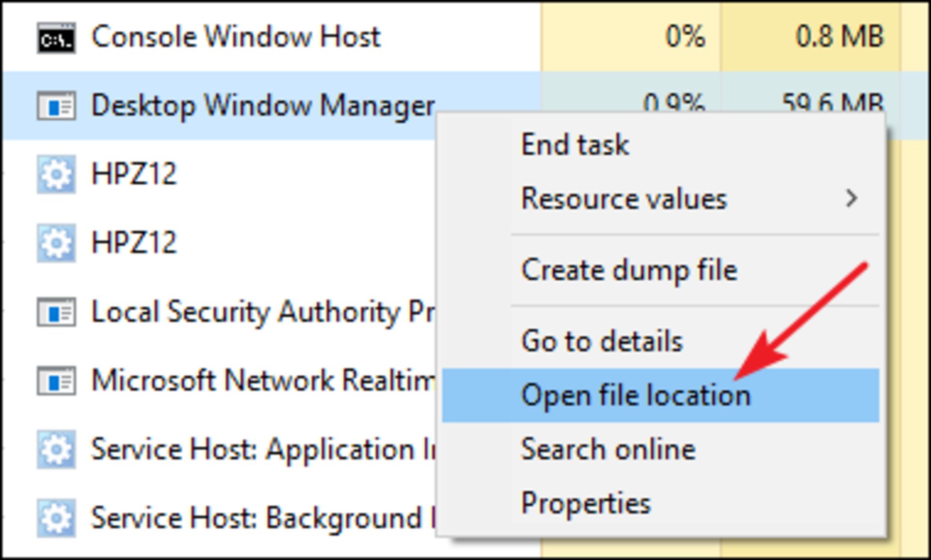
Task: Click the Service Host: Background gear icon
Action: click(x=56, y=518)
